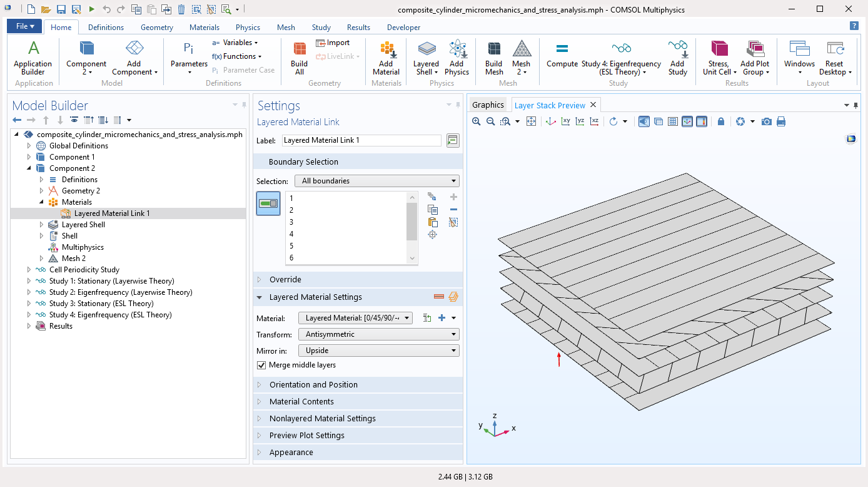The width and height of the screenshot is (868, 487).
Task: Uncheck Merge middle layers checkbox
Action: 261,365
